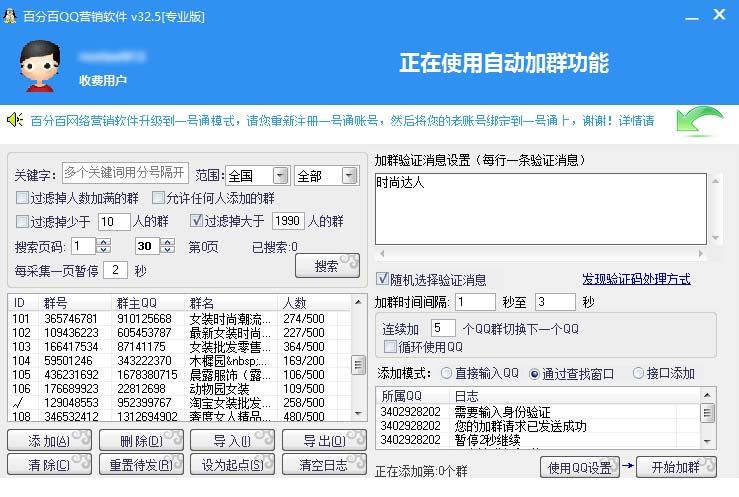Image resolution: width=739 pixels, height=497 pixels.
Task: Click the group list scrollbar thumb
Action: pos(358,365)
